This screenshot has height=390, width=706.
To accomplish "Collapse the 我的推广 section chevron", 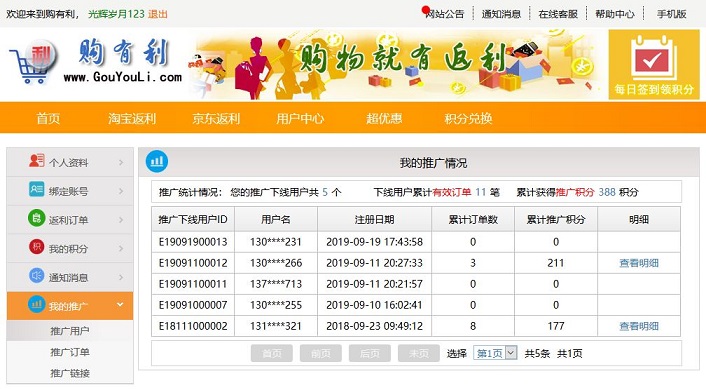I will (120, 305).
